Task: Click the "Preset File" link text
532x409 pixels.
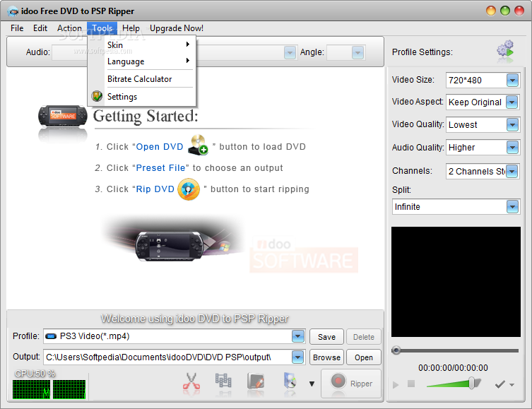Action: click(160, 168)
